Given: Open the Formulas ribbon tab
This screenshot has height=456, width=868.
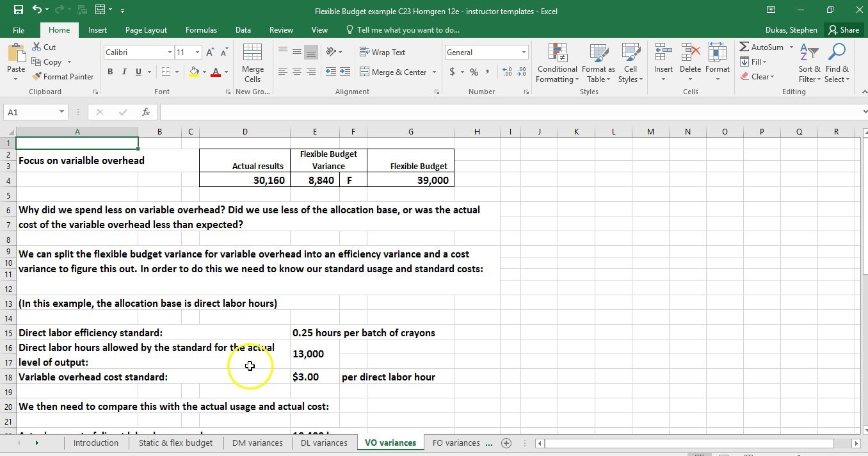Looking at the screenshot, I should (x=201, y=30).
